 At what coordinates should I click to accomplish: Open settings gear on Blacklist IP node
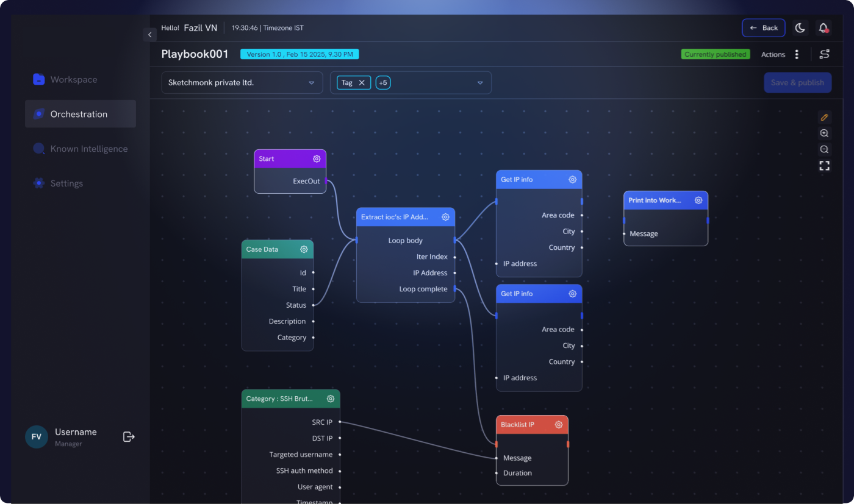(558, 425)
